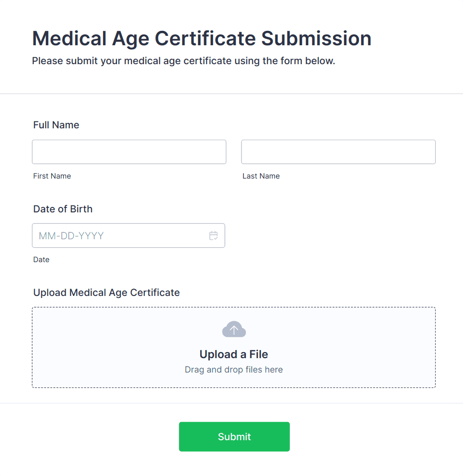Click the "Full Name" field label
Viewport: 463px width, 476px height.
[56, 125]
